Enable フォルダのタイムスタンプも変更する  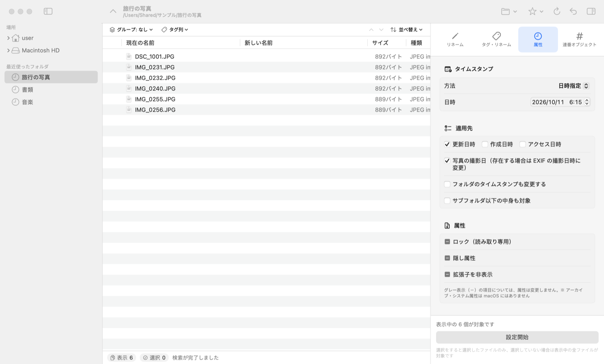click(x=447, y=184)
